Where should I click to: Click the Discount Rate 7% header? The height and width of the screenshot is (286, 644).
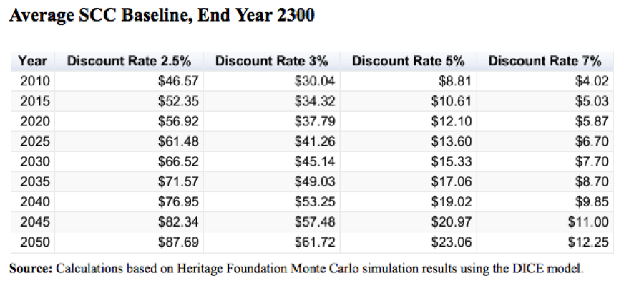(545, 62)
